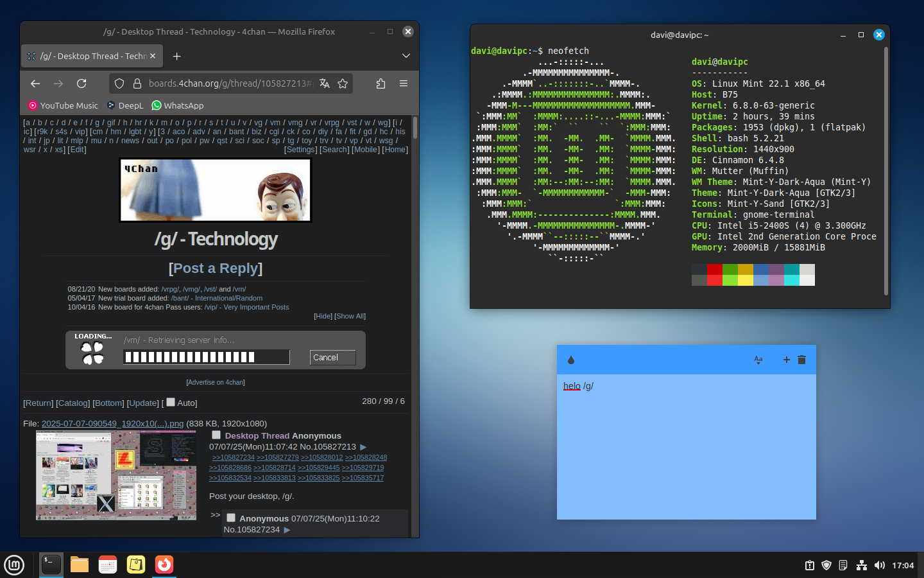This screenshot has width=924, height=578.
Task: Open YouTube Music bookmark
Action: pyautogui.click(x=63, y=105)
